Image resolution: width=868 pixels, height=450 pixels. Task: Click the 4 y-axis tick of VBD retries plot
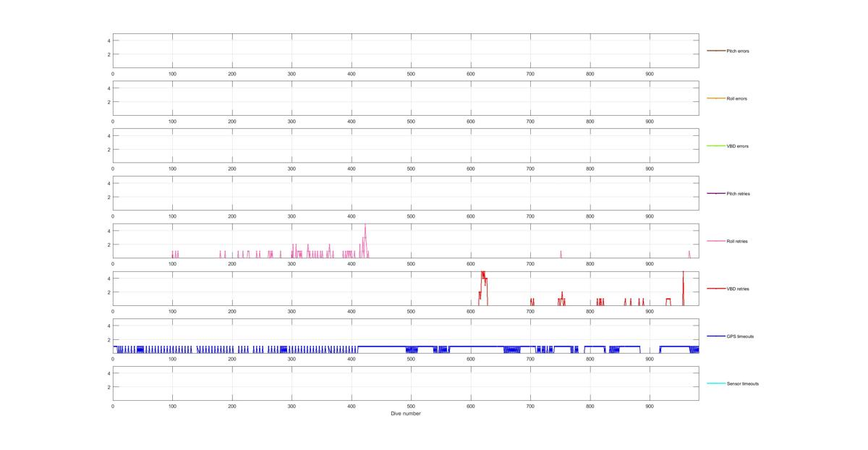click(109, 279)
